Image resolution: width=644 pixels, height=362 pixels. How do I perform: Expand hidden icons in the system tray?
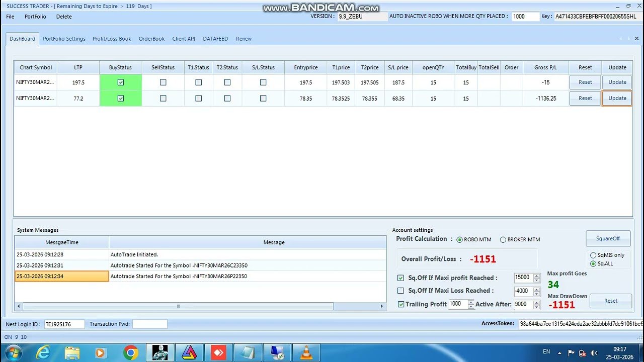coord(560,352)
